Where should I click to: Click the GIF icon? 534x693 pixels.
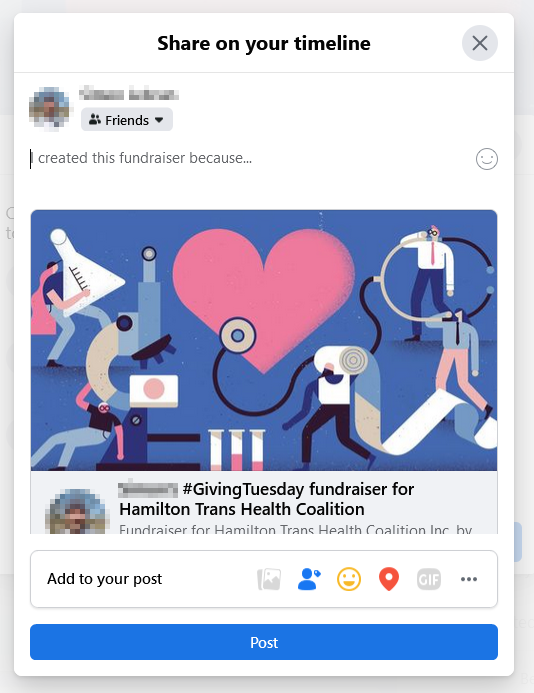pyautogui.click(x=429, y=579)
